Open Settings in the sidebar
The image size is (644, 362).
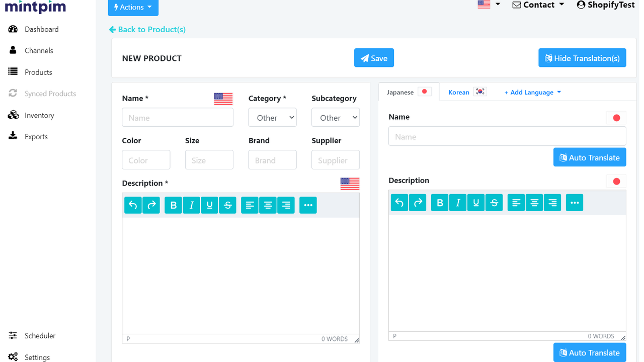(29, 357)
